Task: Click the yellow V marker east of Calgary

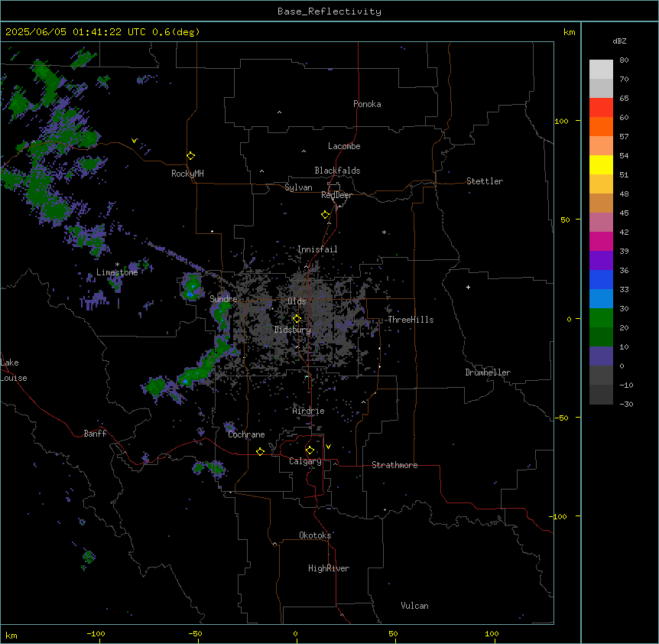Action: click(328, 447)
